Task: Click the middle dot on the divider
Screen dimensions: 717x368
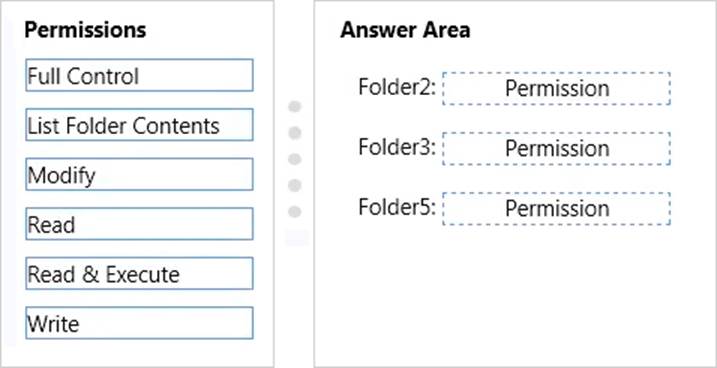Action: [x=295, y=159]
